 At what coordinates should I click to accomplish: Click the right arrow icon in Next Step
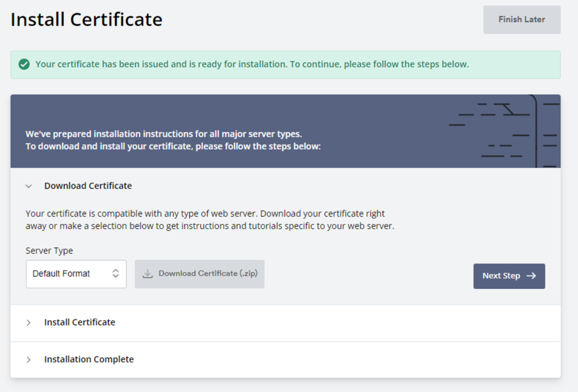pyautogui.click(x=531, y=276)
